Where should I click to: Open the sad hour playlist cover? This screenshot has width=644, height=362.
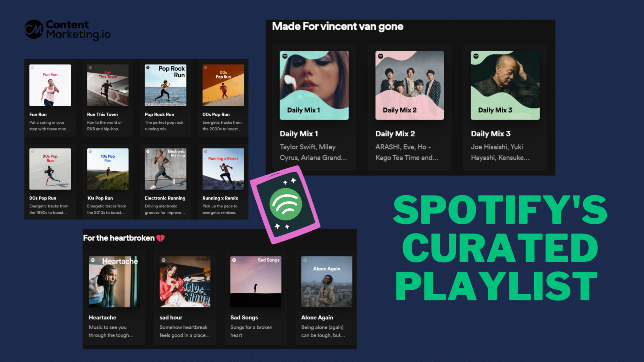(x=185, y=282)
